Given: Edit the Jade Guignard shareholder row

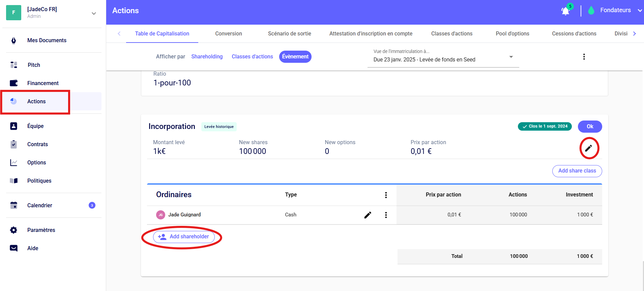Looking at the screenshot, I should (368, 215).
